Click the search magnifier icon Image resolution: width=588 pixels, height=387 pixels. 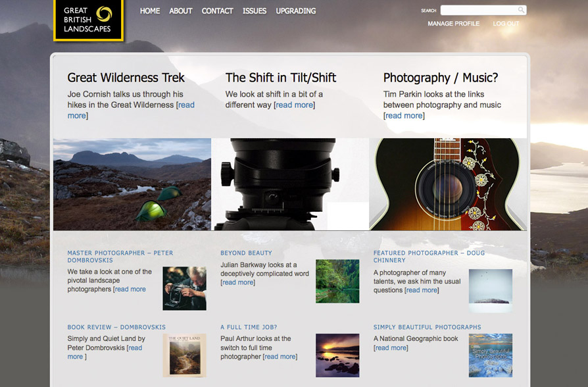[x=521, y=10]
